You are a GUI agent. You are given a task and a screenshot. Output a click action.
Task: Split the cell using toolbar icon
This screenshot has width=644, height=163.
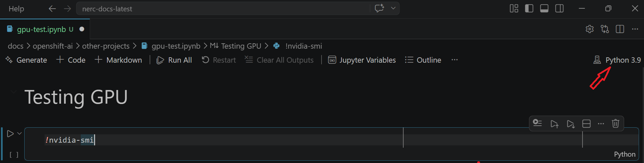pyautogui.click(x=586, y=124)
